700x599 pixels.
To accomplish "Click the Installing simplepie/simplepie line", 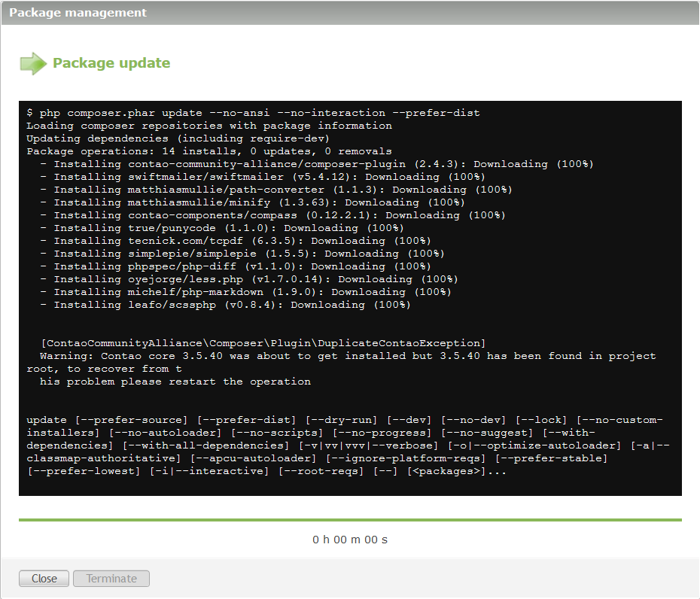I will pos(242,254).
